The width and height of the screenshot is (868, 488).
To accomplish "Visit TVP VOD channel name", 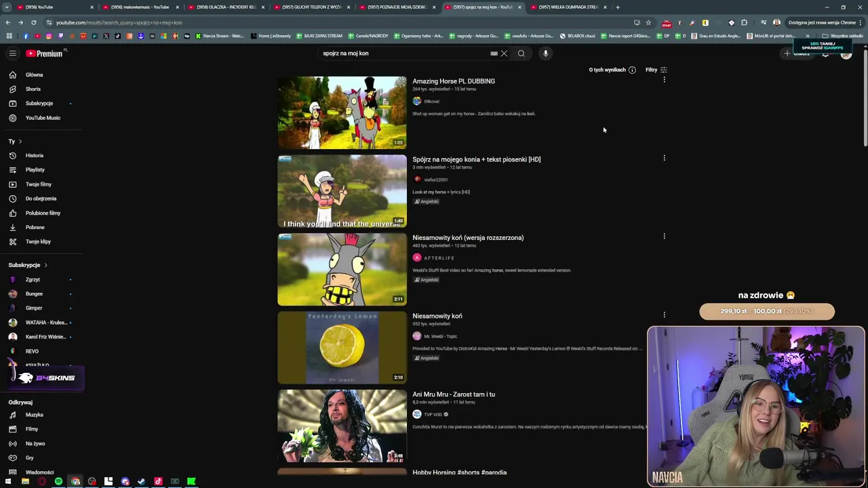I will coord(433,414).
